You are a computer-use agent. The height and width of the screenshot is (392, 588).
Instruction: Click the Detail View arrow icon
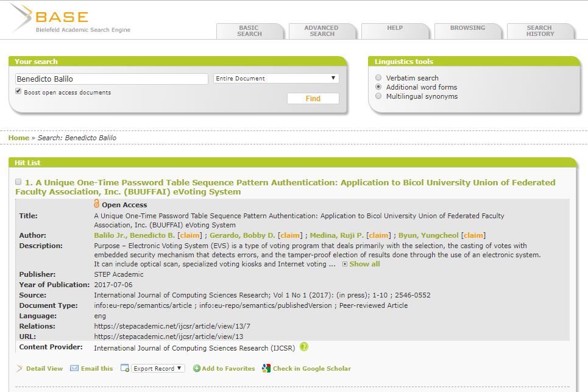(x=19, y=368)
